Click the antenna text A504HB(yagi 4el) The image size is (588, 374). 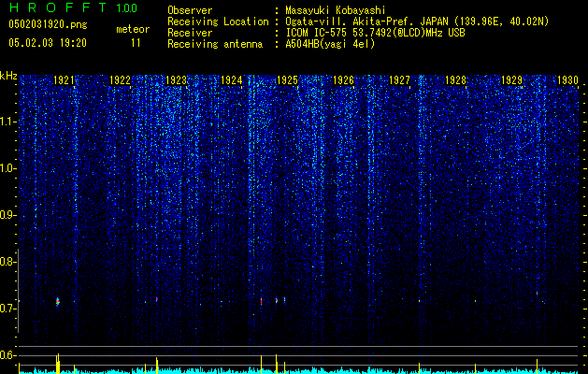(330, 44)
